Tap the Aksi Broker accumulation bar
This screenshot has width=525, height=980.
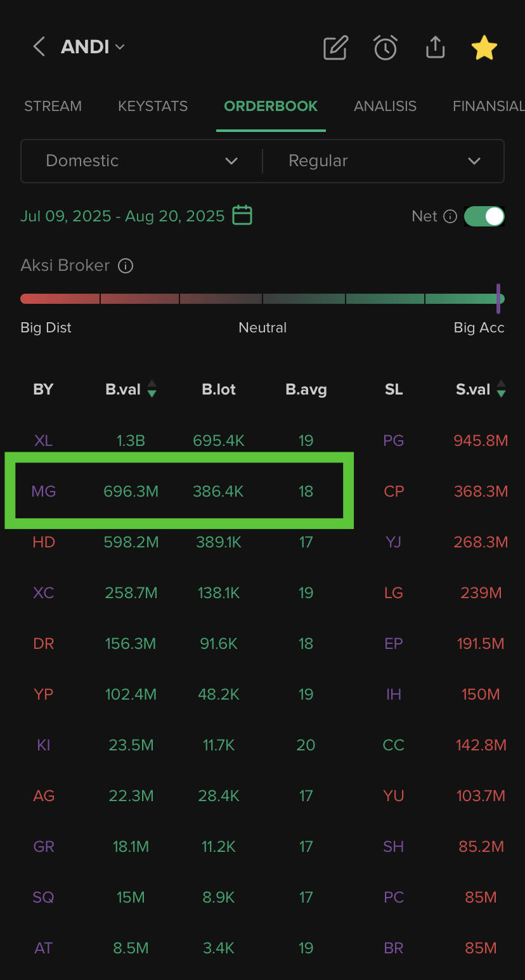262,299
